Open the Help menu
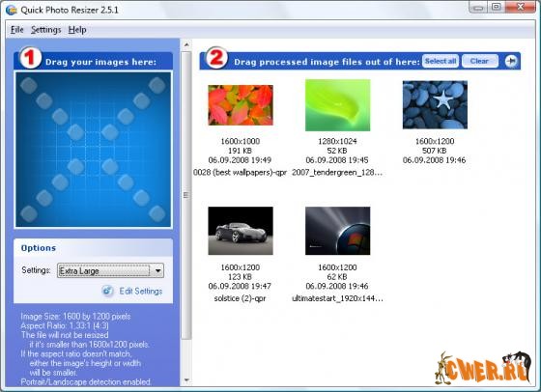 (x=77, y=30)
